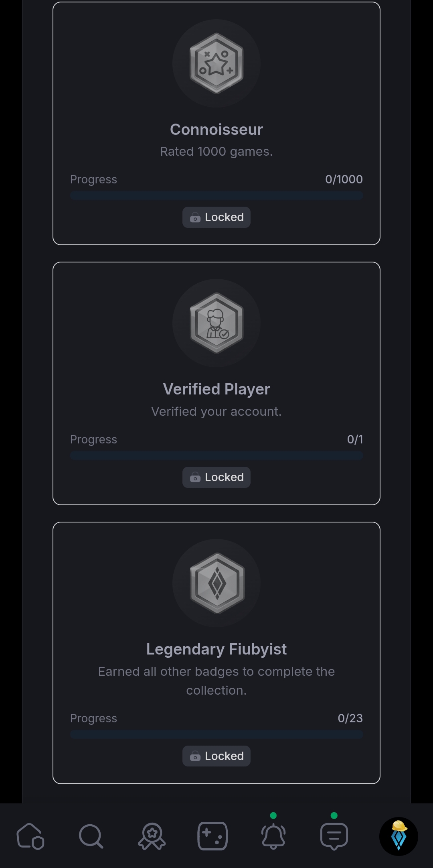Open the profile avatar in navigation bar
This screenshot has width=433, height=868.
(399, 836)
